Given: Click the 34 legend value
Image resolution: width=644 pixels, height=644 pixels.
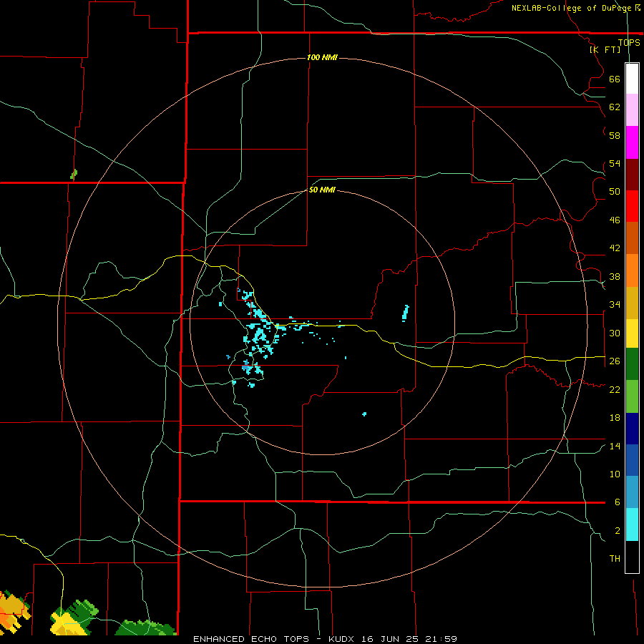Looking at the screenshot, I should [x=615, y=305].
